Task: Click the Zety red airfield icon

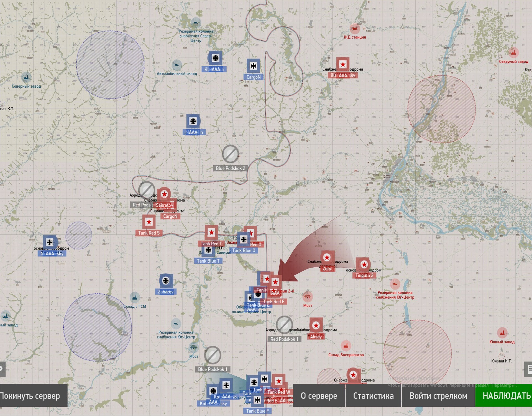Action: click(x=327, y=258)
